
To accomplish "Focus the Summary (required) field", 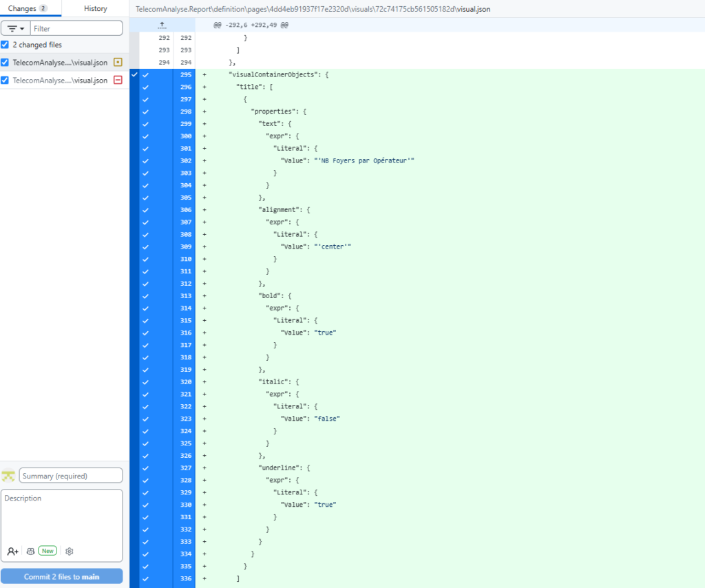I will click(x=71, y=476).
